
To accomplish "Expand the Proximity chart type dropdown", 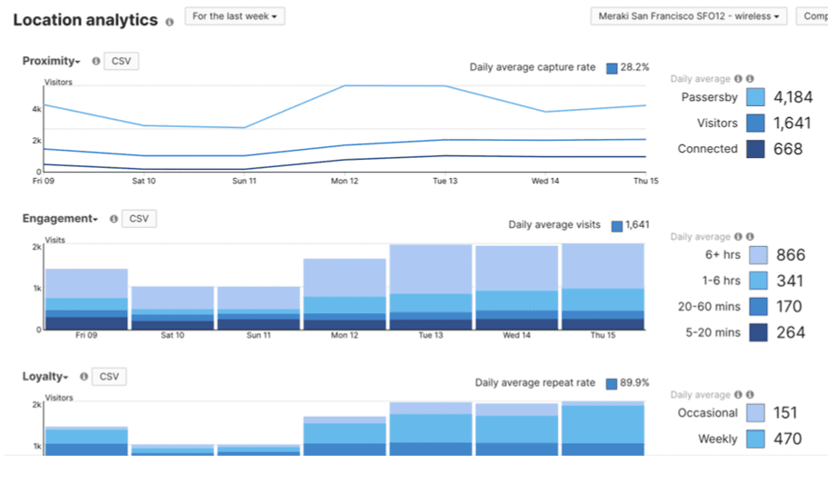I will click(x=51, y=61).
